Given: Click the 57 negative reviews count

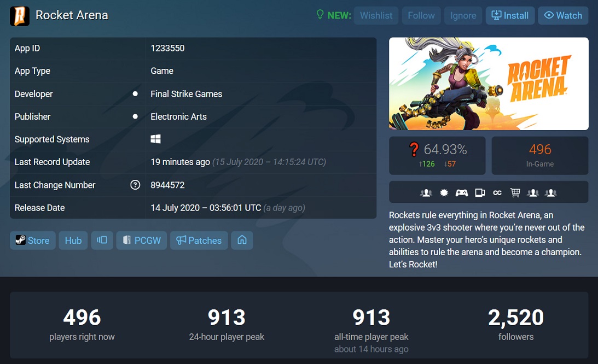Looking at the screenshot, I should [450, 164].
